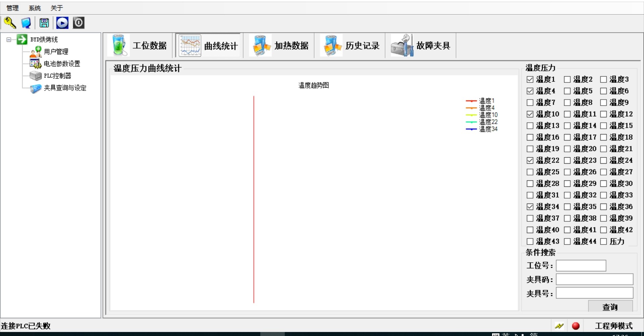This screenshot has height=336, width=644.
Task: Focus the 工位号 input field
Action: (581, 266)
